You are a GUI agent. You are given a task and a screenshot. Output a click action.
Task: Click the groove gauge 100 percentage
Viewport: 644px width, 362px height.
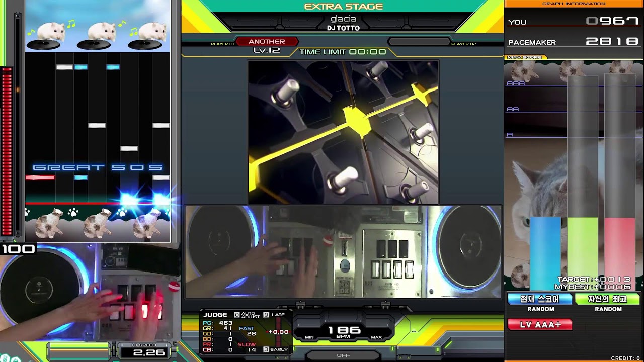coord(18,249)
